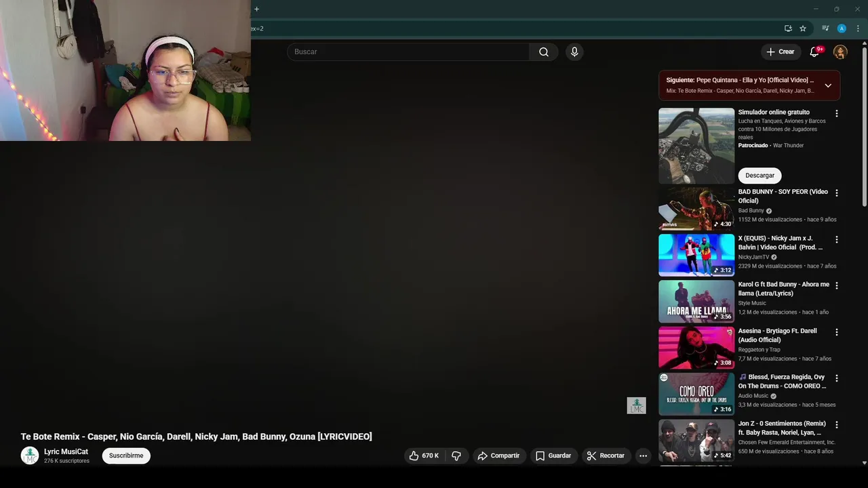Screen dimensions: 868x488
Task: Dislike the video
Action: (x=456, y=455)
